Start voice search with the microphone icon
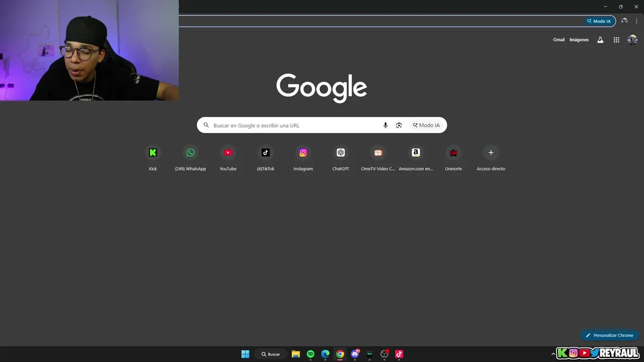644x362 pixels. [x=385, y=125]
